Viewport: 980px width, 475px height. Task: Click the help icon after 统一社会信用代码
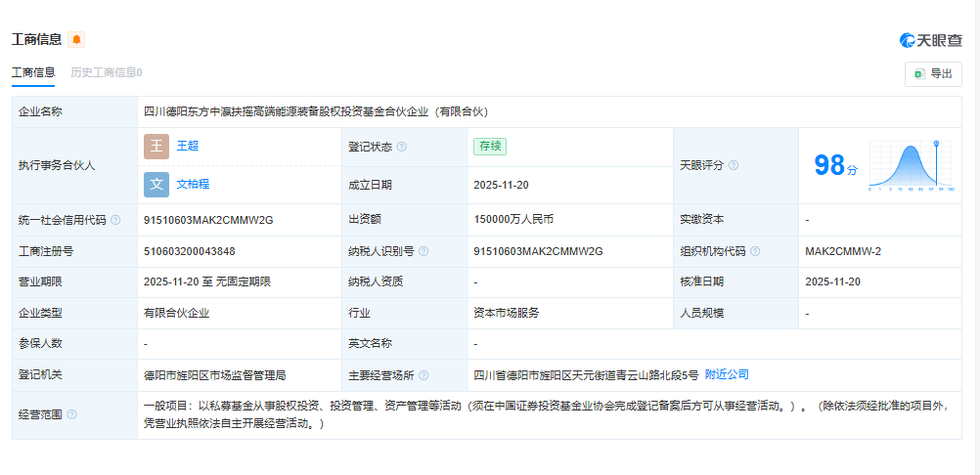pos(115,220)
